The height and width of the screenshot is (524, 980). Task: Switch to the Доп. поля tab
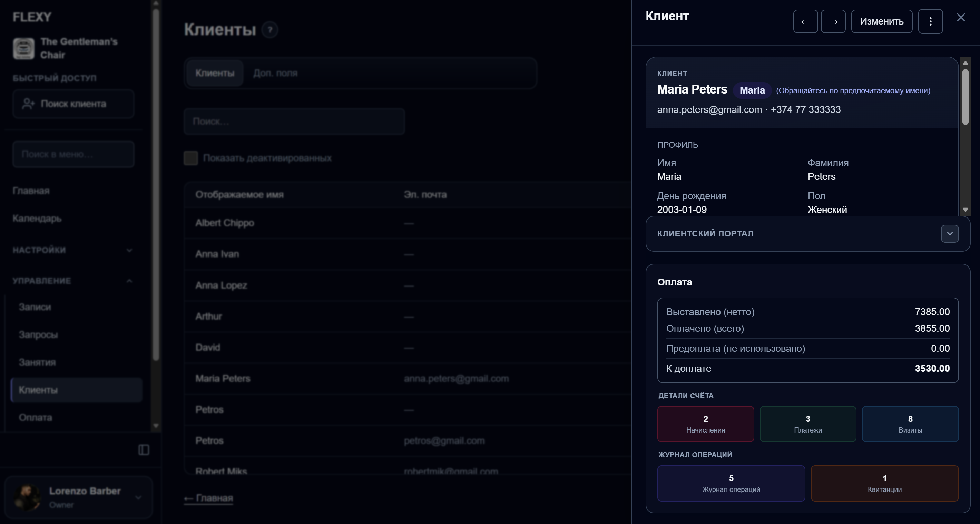[275, 73]
